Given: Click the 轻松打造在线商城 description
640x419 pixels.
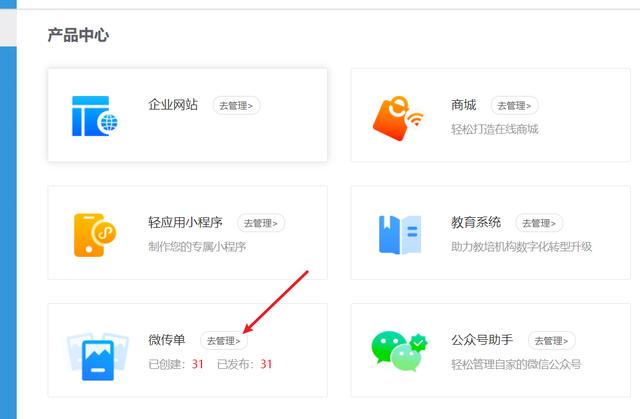Looking at the screenshot, I should click(495, 129).
